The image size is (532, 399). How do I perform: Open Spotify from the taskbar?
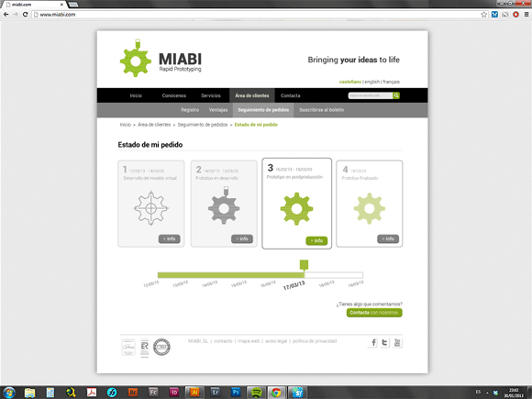point(256,393)
